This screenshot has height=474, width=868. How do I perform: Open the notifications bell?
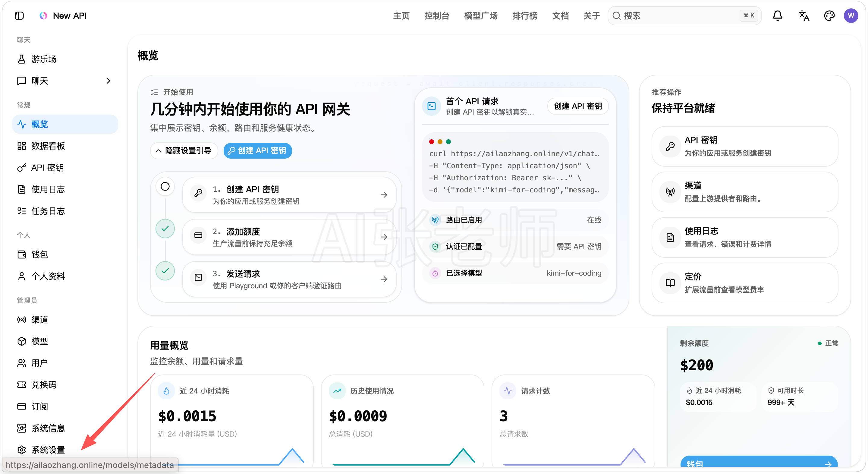click(777, 15)
